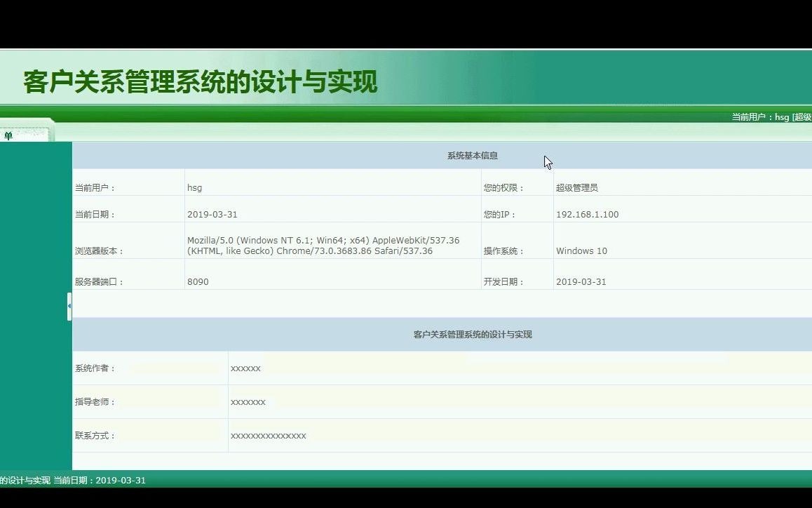The height and width of the screenshot is (508, 812).
Task: Click the IP address 192.168.1.100
Action: (x=587, y=214)
